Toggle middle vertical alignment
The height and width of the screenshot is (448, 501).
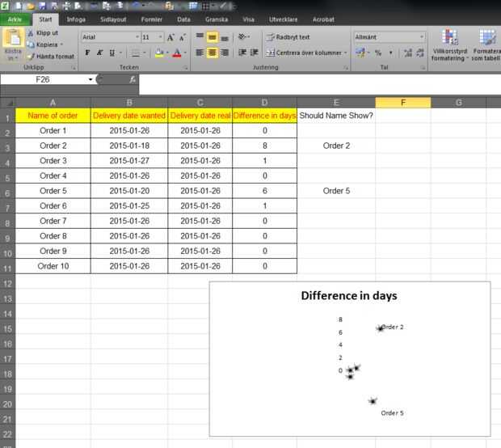click(x=213, y=37)
